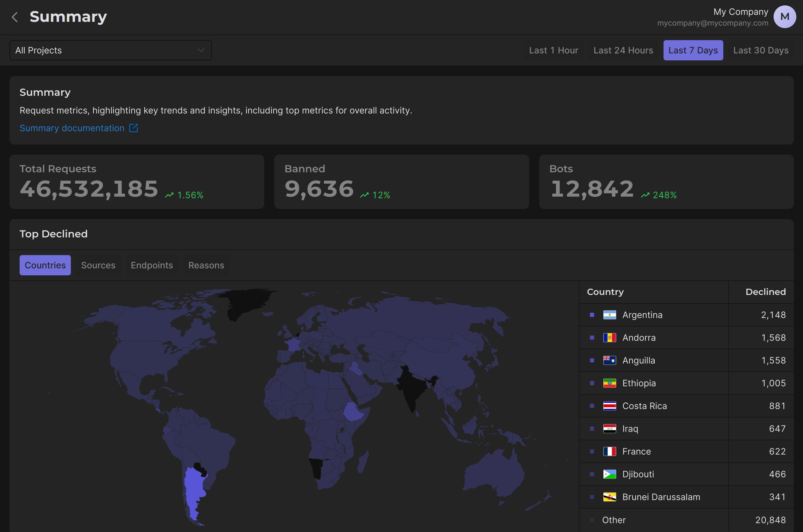The image size is (803, 532).
Task: Click the chevron arrow in All Projects selector
Action: tap(201, 50)
